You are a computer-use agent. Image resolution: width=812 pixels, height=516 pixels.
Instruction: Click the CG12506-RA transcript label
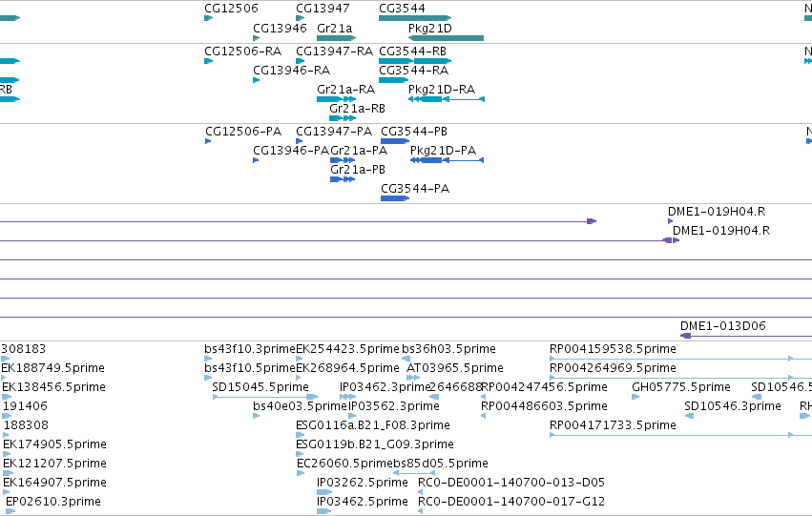coord(243,52)
